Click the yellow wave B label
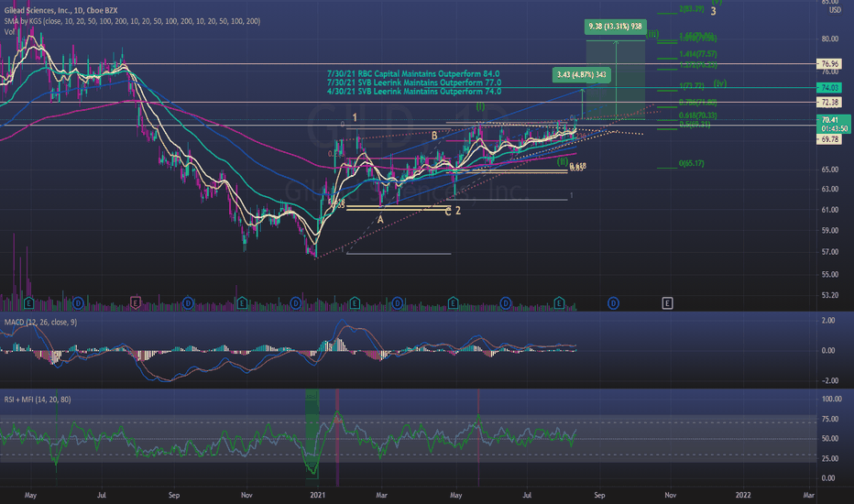 click(x=434, y=136)
